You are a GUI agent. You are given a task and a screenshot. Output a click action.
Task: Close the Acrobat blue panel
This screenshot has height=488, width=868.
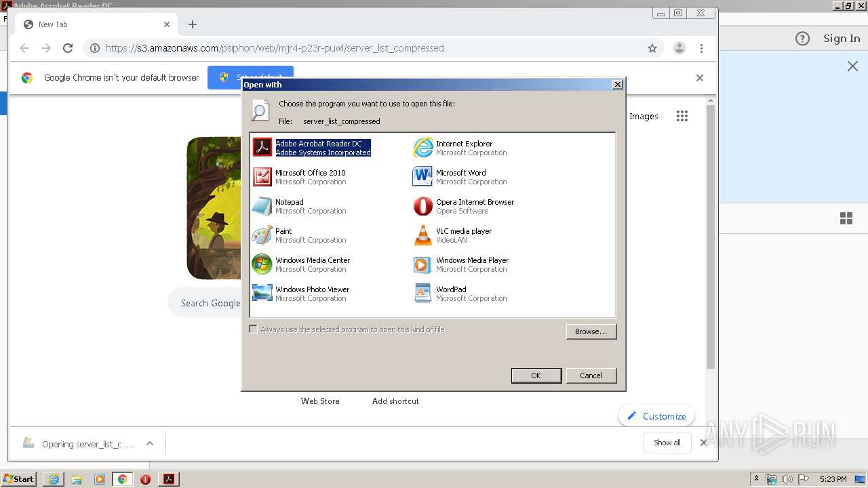coord(852,66)
